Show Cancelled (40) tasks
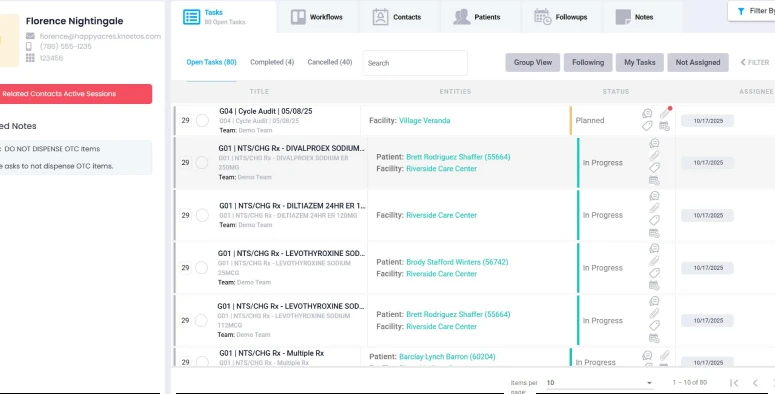The width and height of the screenshot is (775, 394). 330,62
